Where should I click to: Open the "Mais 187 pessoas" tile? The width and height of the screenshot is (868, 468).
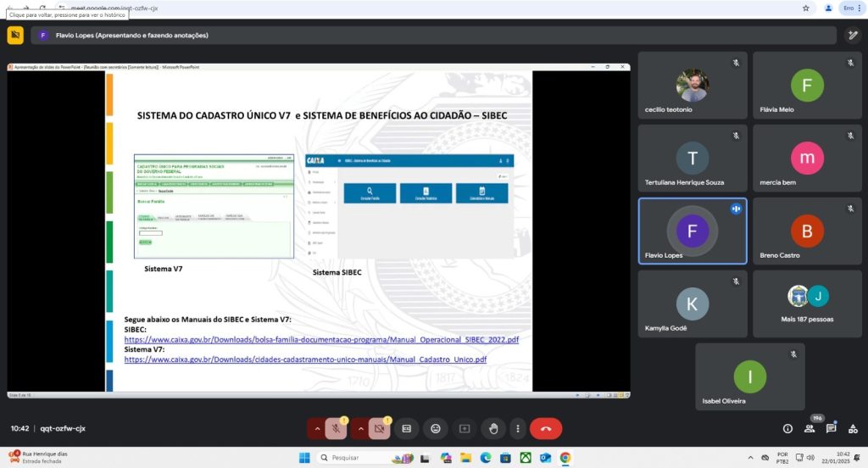pyautogui.click(x=807, y=304)
